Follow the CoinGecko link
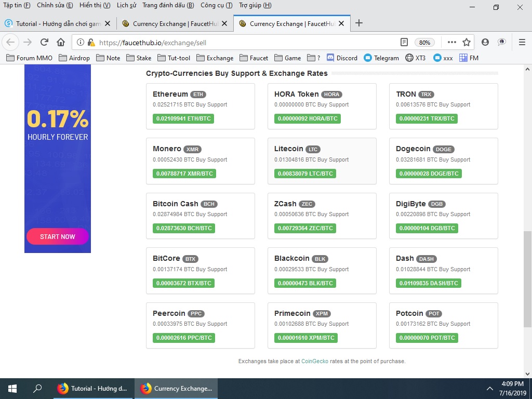This screenshot has width=532, height=399. (x=315, y=361)
